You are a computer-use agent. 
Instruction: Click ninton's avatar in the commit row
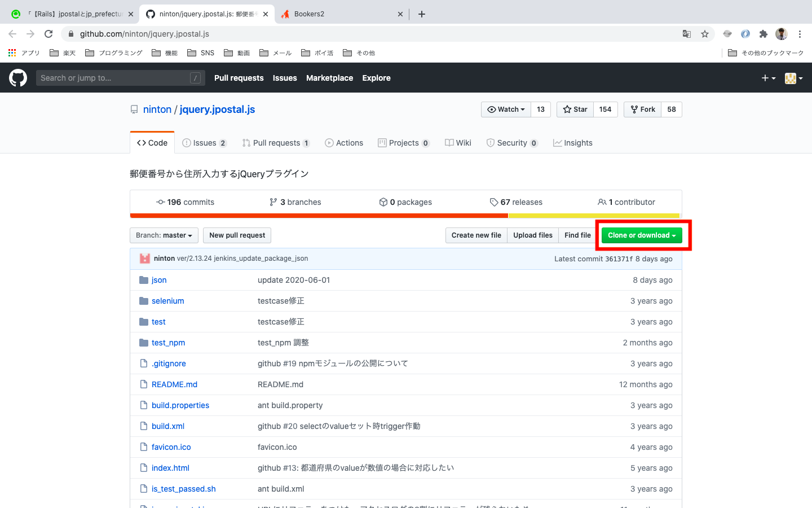click(145, 259)
